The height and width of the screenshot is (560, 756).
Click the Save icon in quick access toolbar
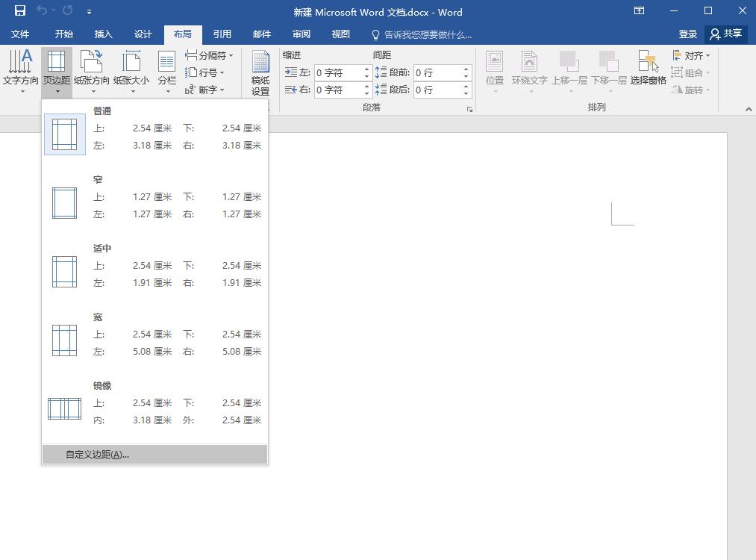[x=20, y=11]
